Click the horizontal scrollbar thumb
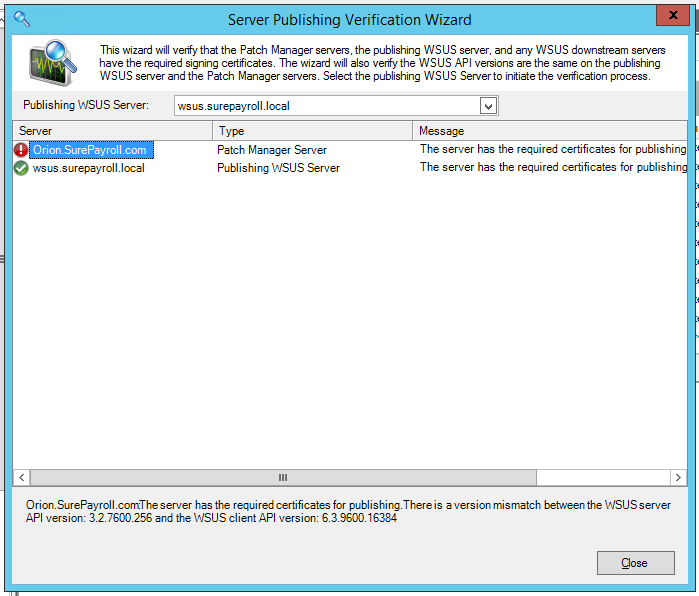Viewport: 699px width, 596px height. pos(283,477)
